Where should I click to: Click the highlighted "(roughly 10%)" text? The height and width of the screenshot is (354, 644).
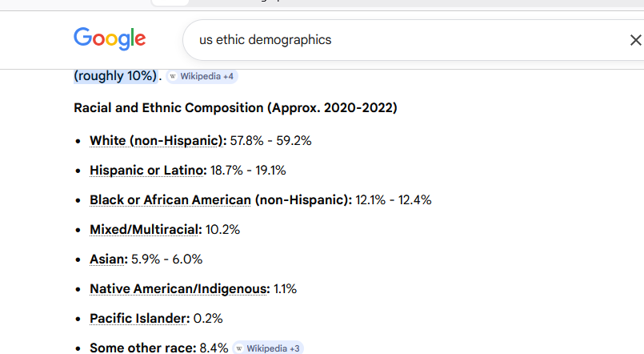[x=116, y=76]
